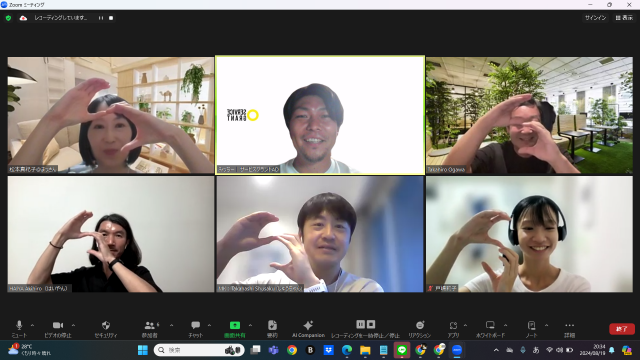This screenshot has height=360, width=640.
Task: Expand notes options arrow
Action: [546, 325]
